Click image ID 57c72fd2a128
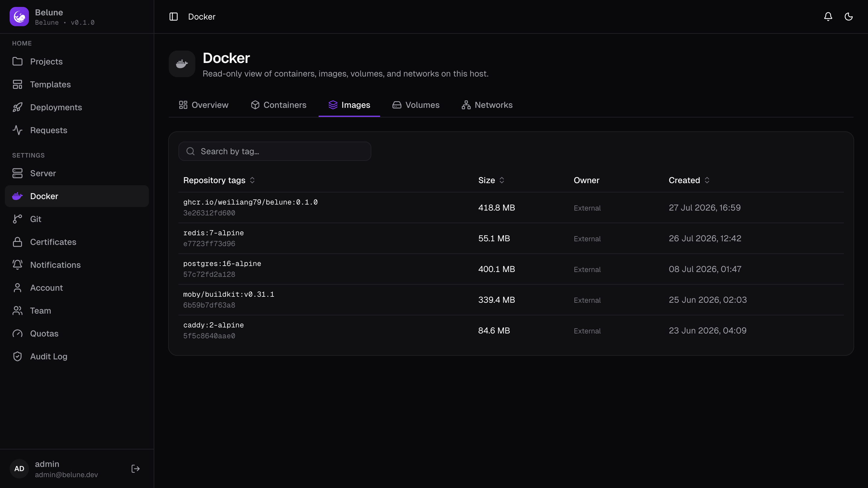The image size is (868, 488). [x=209, y=274]
